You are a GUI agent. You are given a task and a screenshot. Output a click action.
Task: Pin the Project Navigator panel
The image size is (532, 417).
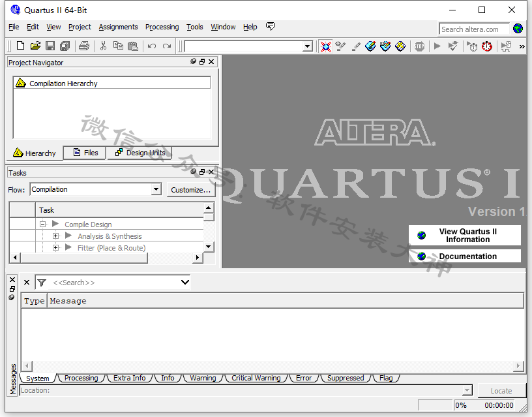[x=193, y=61]
